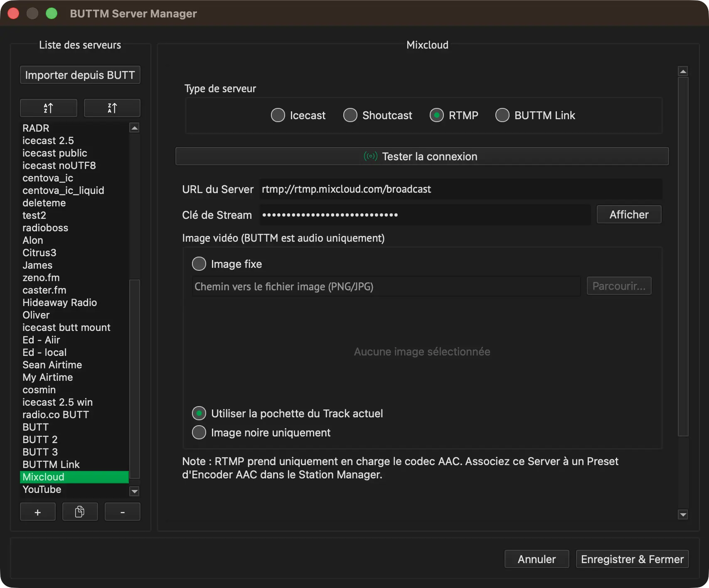
Task: Select Ed - Aiir server entry
Action: (x=74, y=340)
